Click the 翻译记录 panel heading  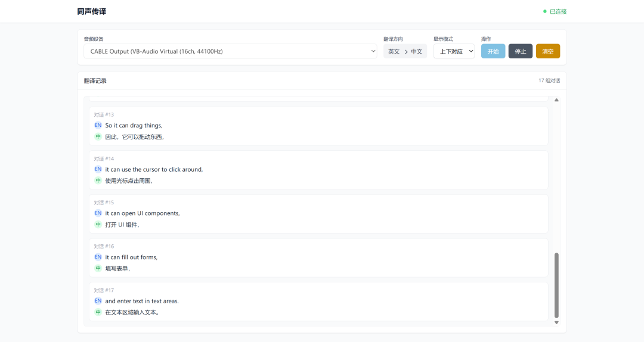tap(95, 81)
